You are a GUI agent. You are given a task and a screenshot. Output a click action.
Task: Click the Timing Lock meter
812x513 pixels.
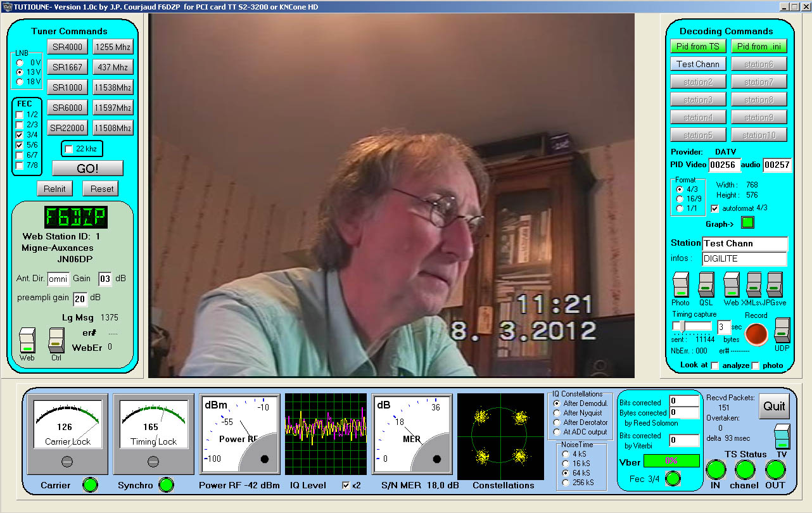pyautogui.click(x=153, y=434)
